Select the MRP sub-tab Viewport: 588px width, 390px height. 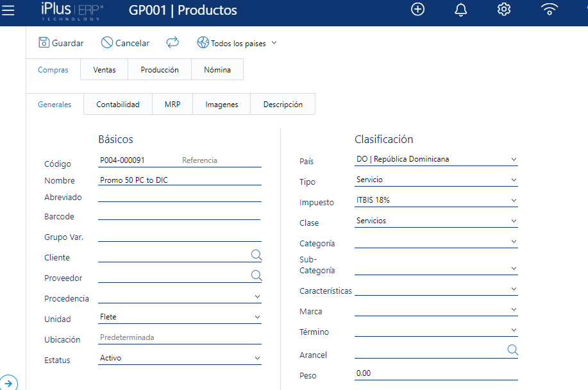point(172,105)
